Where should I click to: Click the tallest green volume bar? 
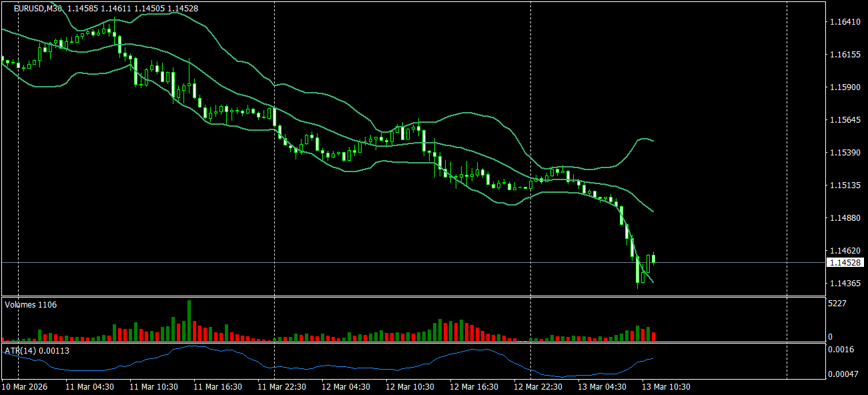point(189,321)
